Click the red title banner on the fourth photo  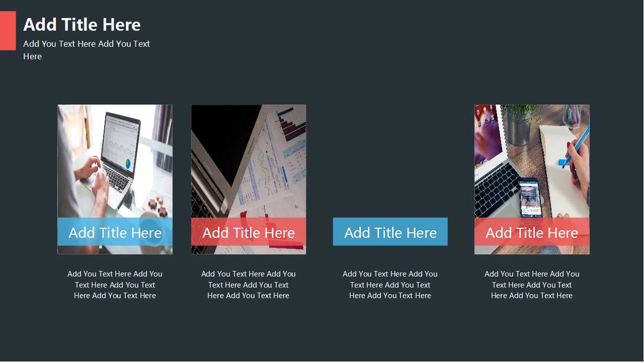pyautogui.click(x=532, y=232)
